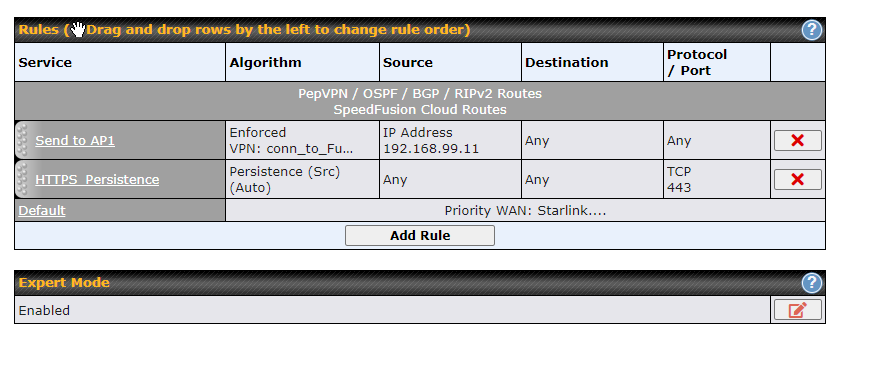The height and width of the screenshot is (379, 876).
Task: Delete the Send to AP1 rule
Action: tap(797, 140)
